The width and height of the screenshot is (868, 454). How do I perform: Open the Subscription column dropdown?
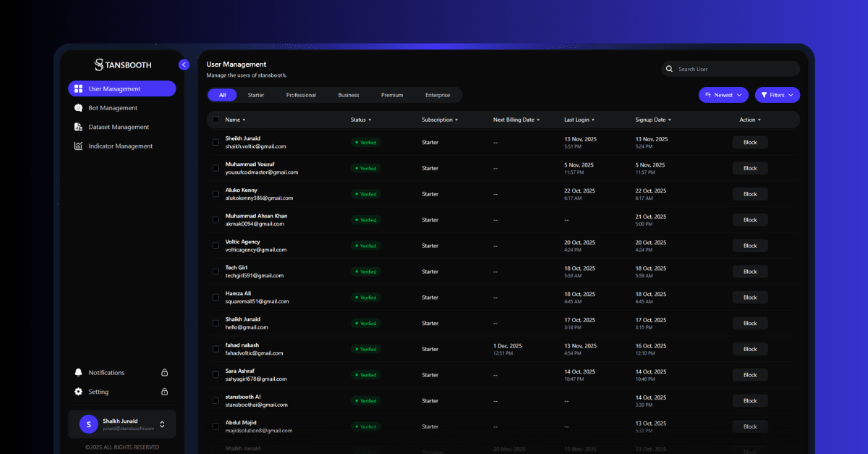[440, 119]
